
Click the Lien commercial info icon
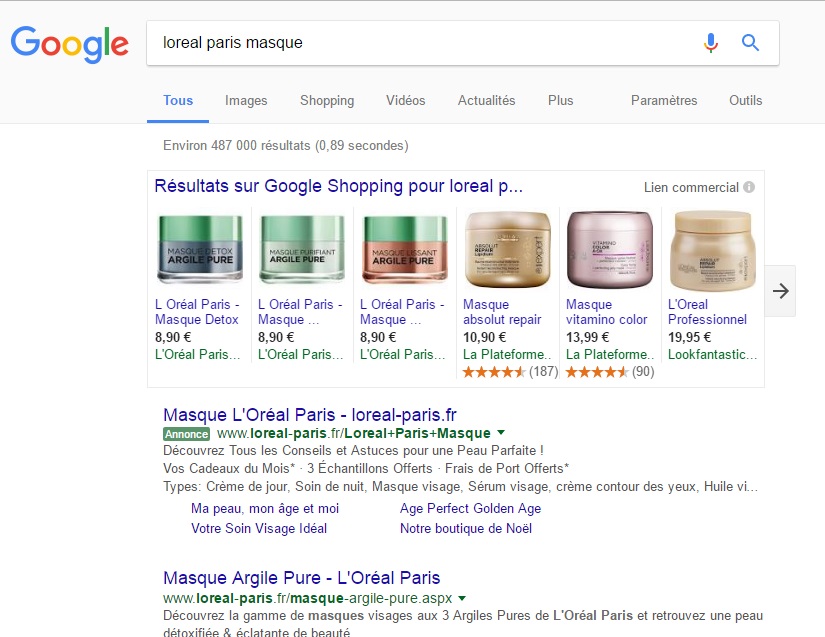click(749, 187)
